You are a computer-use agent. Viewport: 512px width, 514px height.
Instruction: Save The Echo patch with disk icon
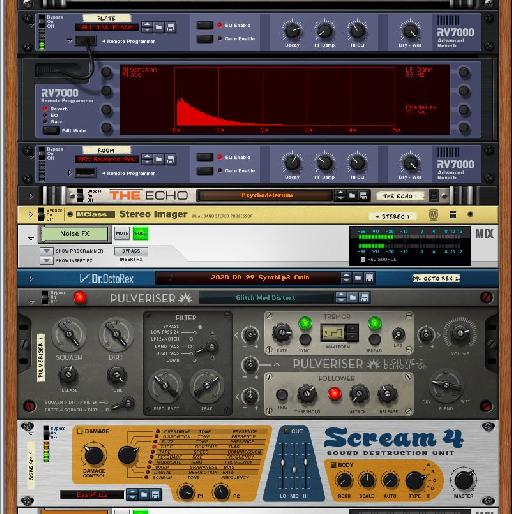point(363,195)
